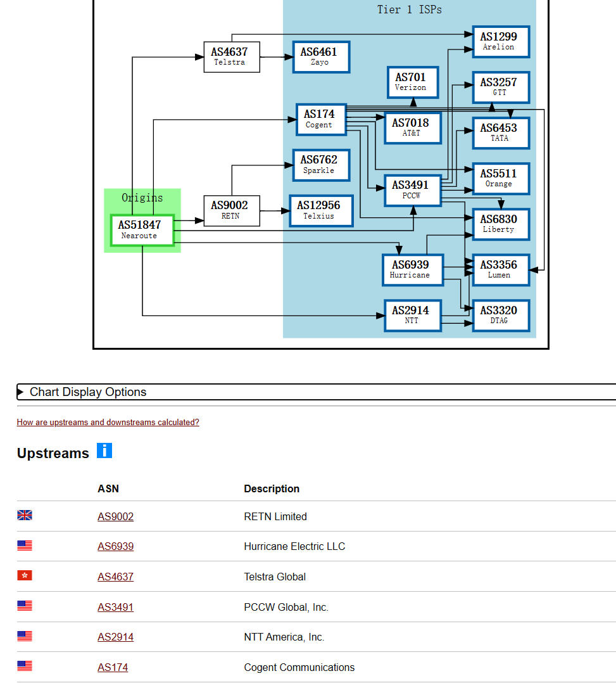Select the AS3356 Lumen graph node
The height and width of the screenshot is (683, 616).
501,270
